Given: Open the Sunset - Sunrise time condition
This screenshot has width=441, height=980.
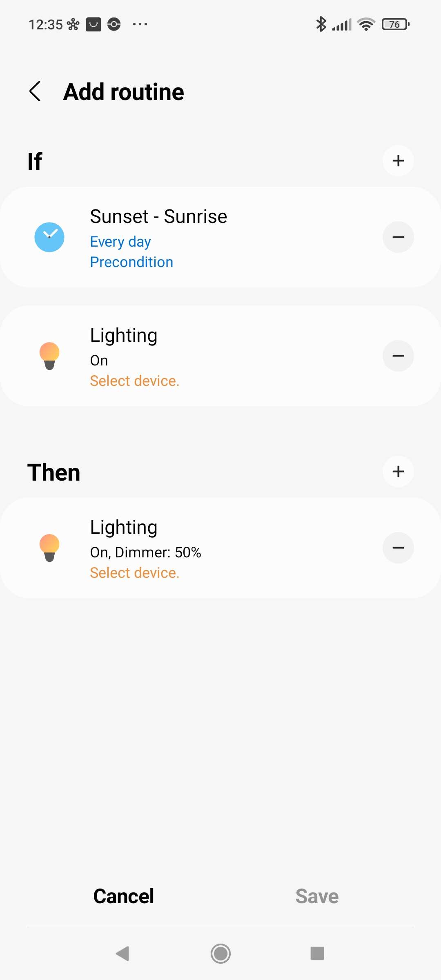Looking at the screenshot, I should click(x=158, y=216).
